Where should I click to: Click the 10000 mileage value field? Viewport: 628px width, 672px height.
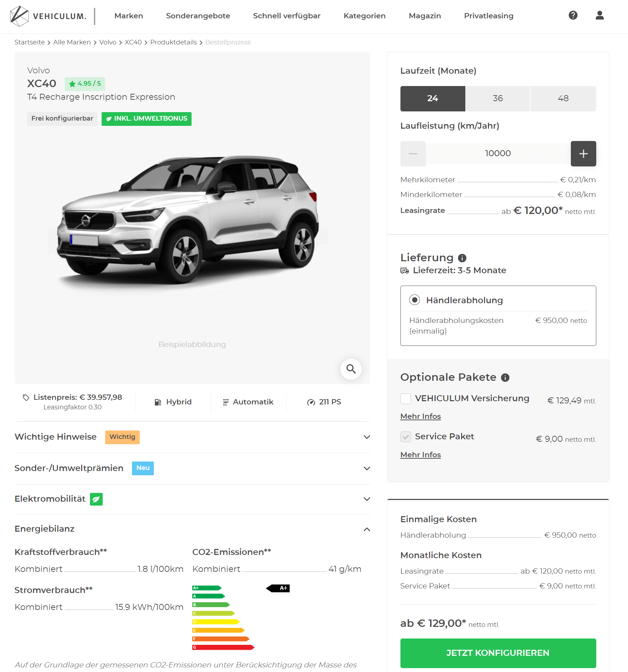(498, 154)
